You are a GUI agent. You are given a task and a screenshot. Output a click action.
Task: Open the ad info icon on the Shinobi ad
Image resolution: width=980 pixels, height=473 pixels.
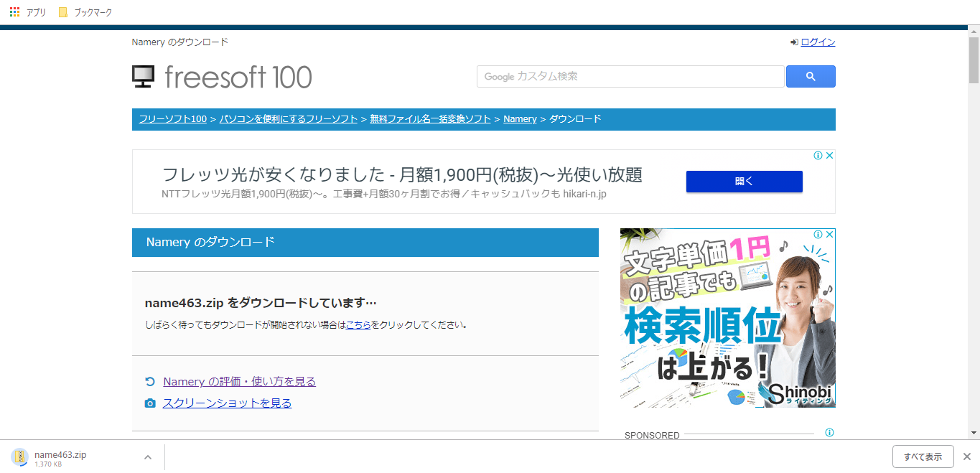click(818, 234)
